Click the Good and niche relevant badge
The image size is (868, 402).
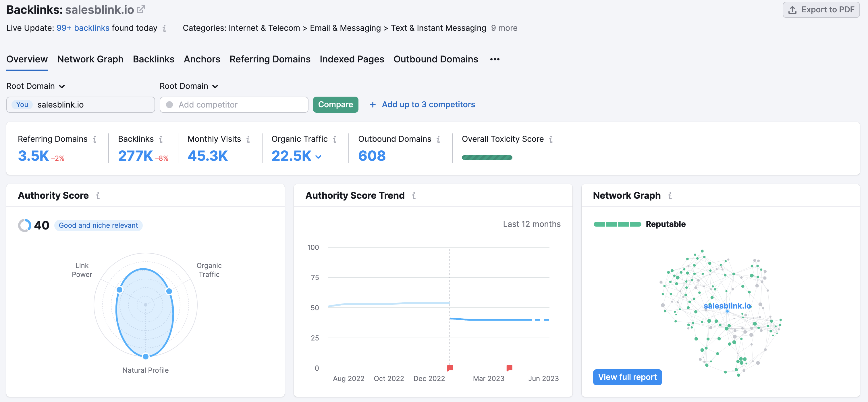(x=98, y=225)
